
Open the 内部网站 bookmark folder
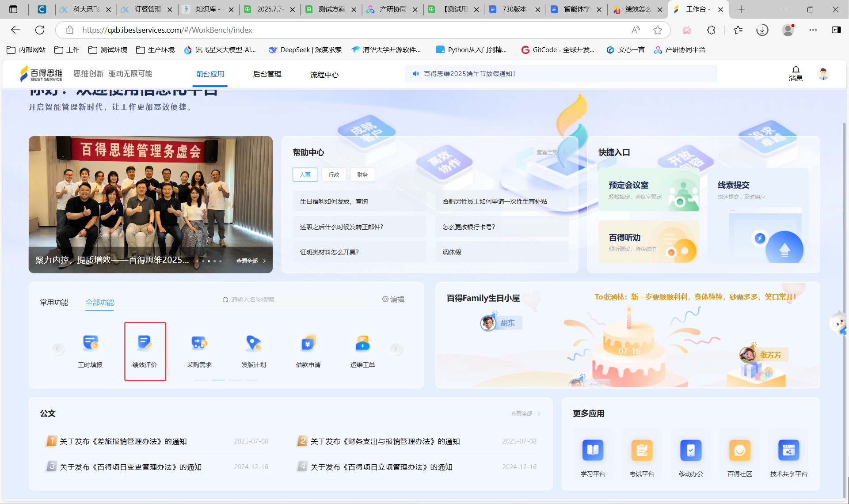(27, 50)
